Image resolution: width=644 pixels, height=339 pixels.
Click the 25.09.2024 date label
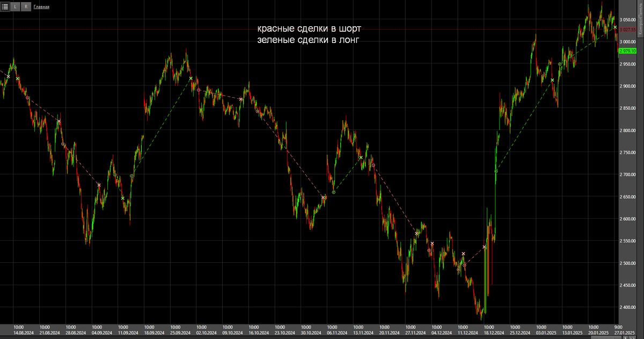tap(180, 333)
